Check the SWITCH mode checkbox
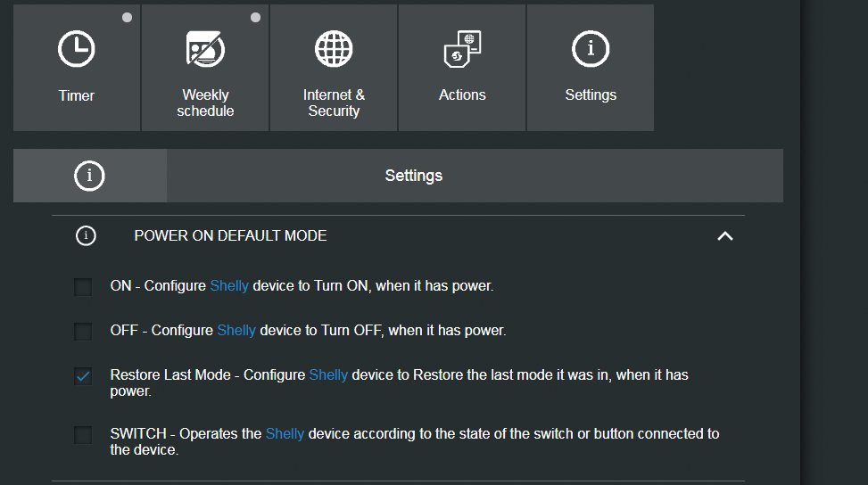Viewport: 868px width, 485px height. tap(83, 435)
